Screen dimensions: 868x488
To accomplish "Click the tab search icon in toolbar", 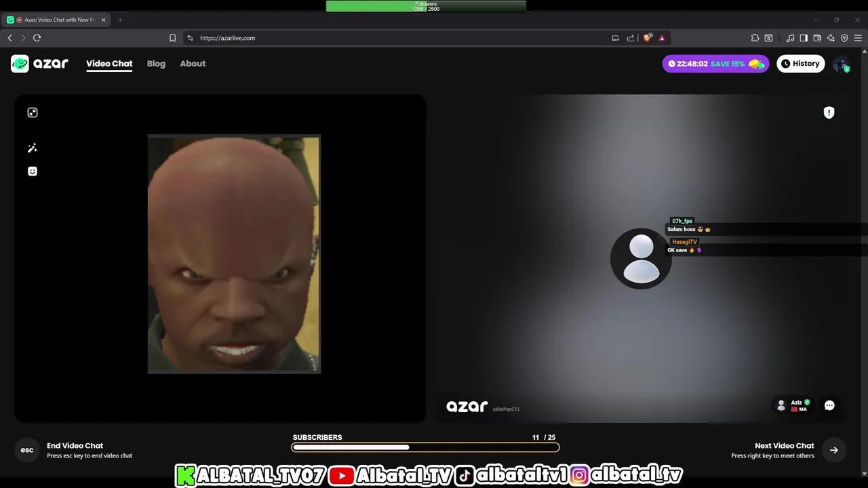I will click(x=768, y=38).
